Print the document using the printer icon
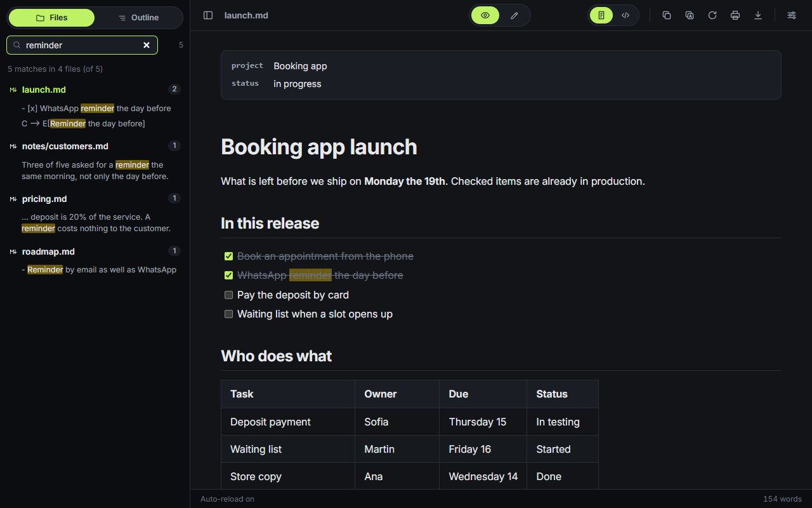812x508 pixels. (735, 15)
